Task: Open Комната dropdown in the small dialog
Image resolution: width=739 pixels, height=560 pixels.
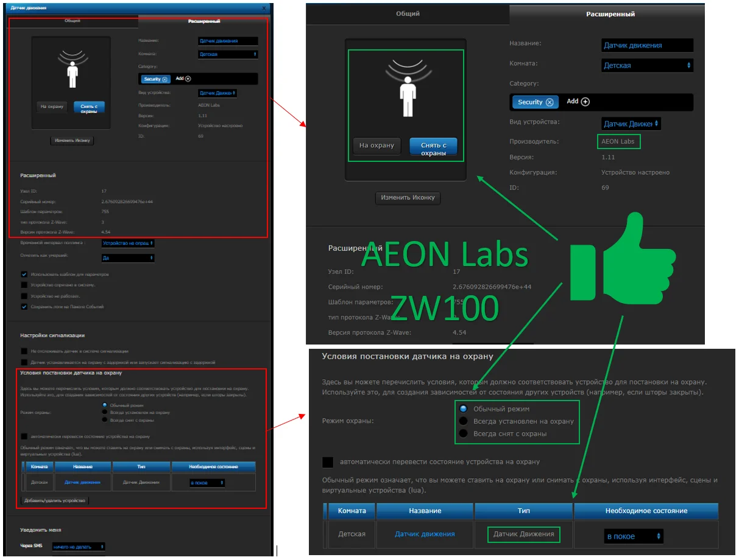Action: tap(228, 54)
